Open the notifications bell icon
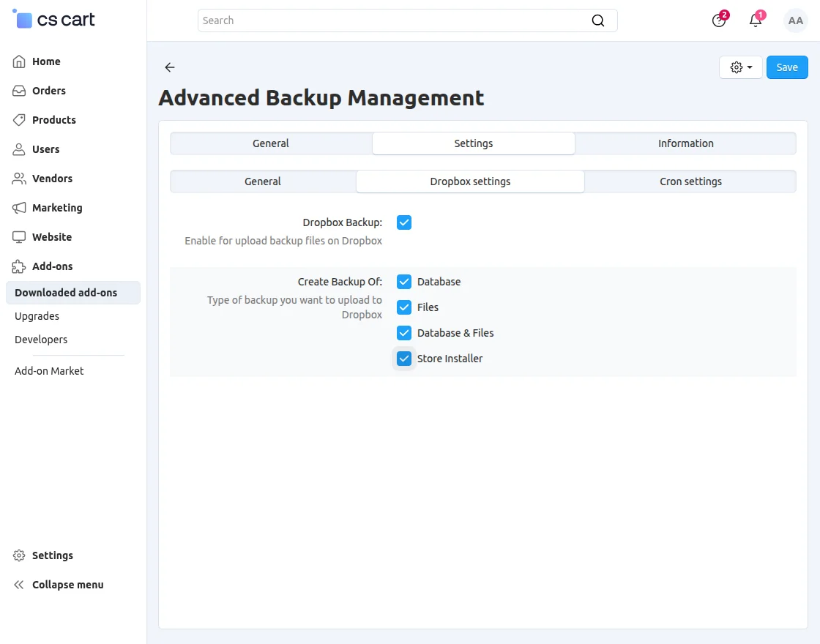This screenshot has width=820, height=644. pyautogui.click(x=756, y=20)
